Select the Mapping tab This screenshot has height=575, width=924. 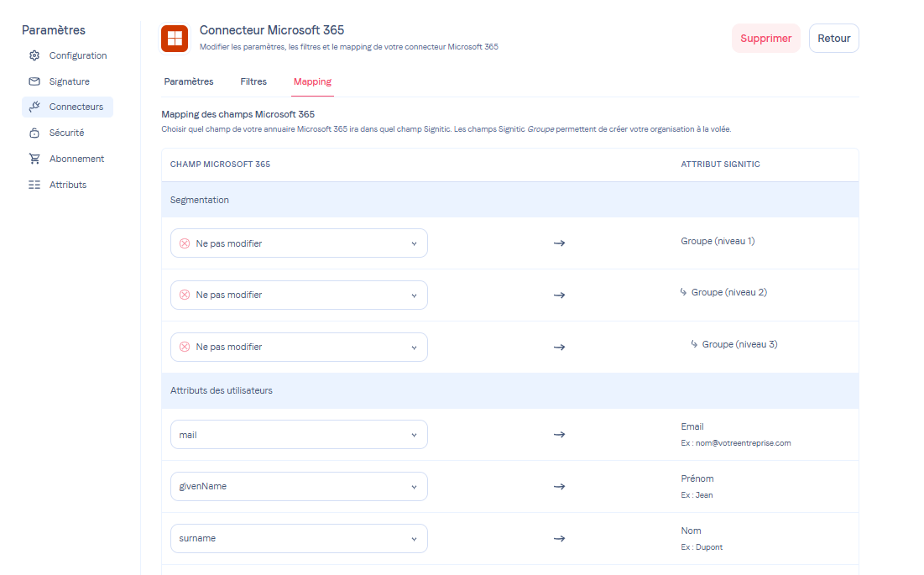tap(312, 81)
